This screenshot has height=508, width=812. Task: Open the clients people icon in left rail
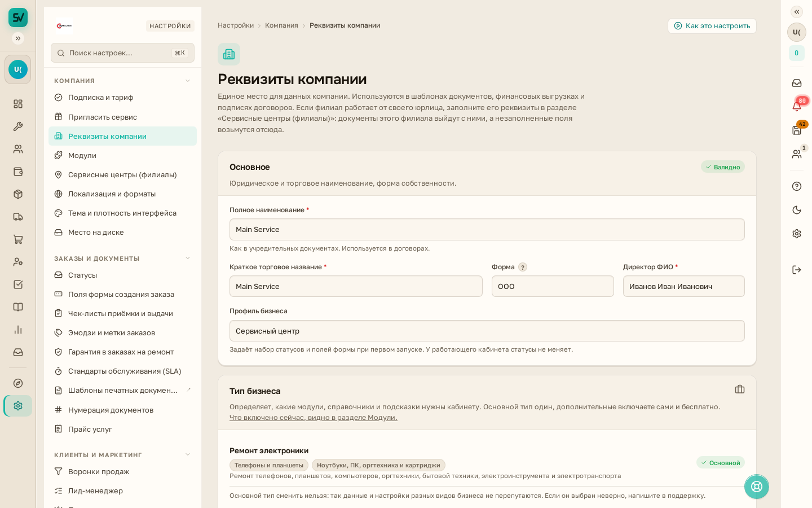pos(18,149)
